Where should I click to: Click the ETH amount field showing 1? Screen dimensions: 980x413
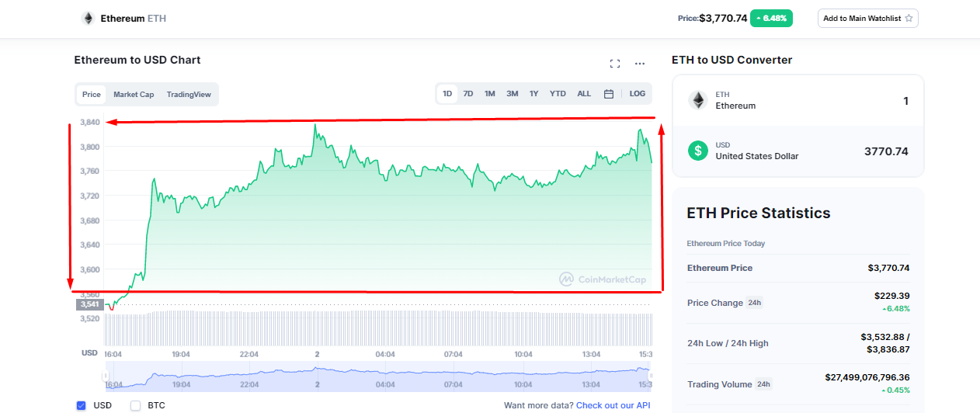click(905, 101)
